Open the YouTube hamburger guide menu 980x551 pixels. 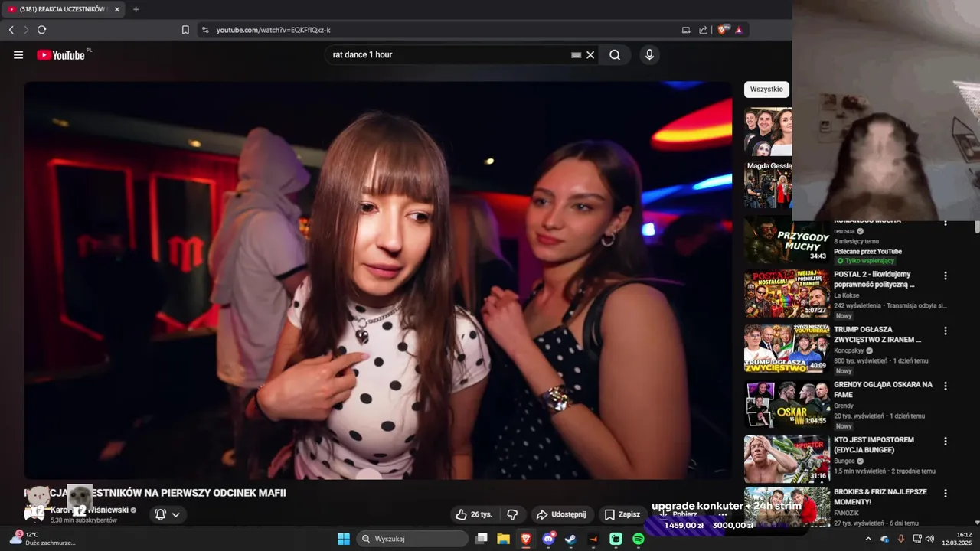[18, 55]
